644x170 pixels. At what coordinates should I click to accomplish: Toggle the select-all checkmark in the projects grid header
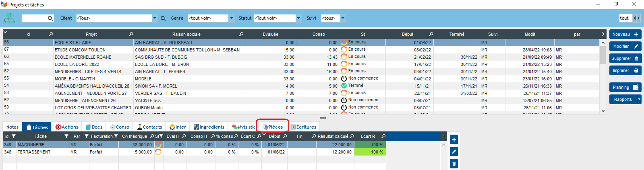point(6,32)
